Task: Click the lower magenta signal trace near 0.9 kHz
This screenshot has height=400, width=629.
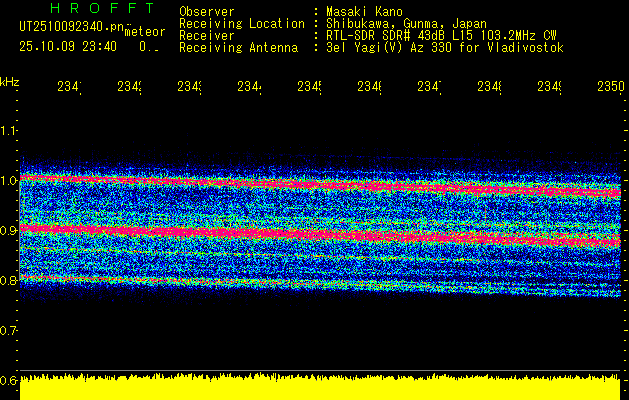Action: tap(320, 234)
